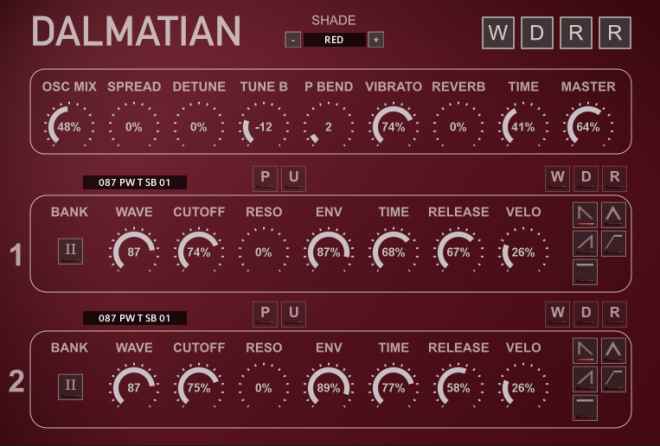Toggle the P button above oscillator 1
The image size is (660, 446).
pos(266,178)
